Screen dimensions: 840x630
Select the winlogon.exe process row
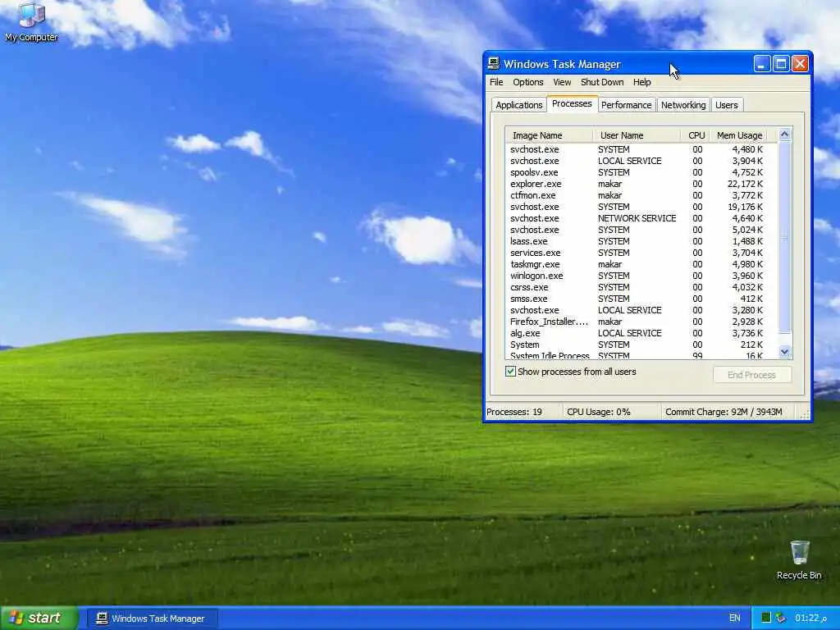click(637, 276)
